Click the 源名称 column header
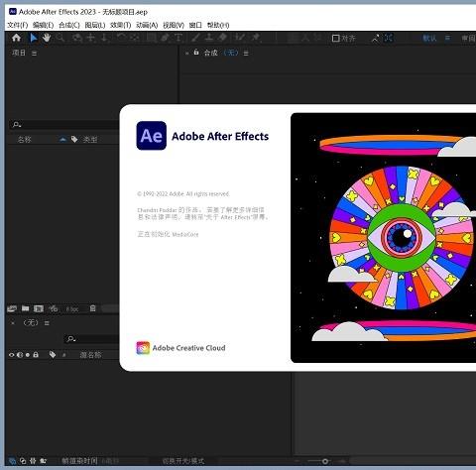476x470 pixels. 90,355
